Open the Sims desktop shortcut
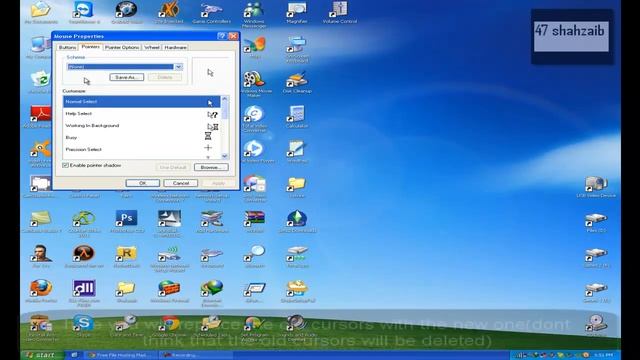 click(297, 222)
